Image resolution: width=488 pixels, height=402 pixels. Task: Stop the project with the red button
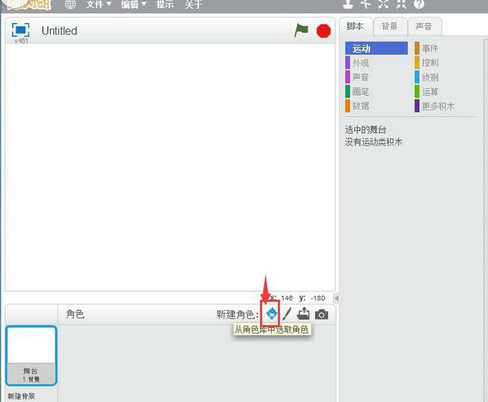point(323,31)
